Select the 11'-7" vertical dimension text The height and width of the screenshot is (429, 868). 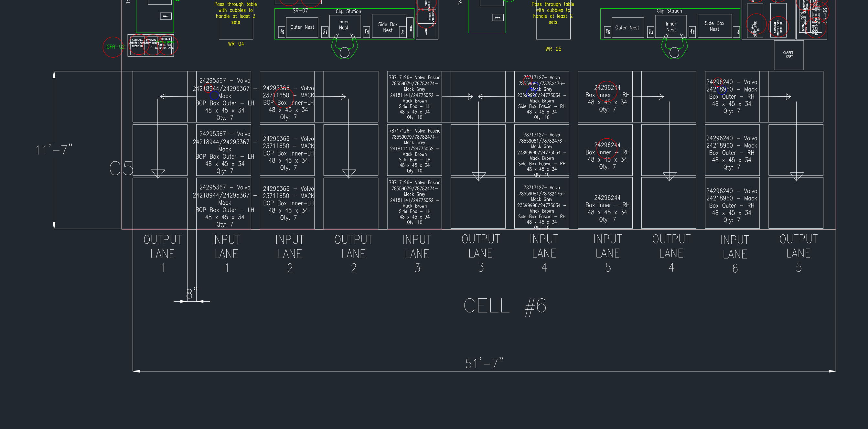click(54, 150)
